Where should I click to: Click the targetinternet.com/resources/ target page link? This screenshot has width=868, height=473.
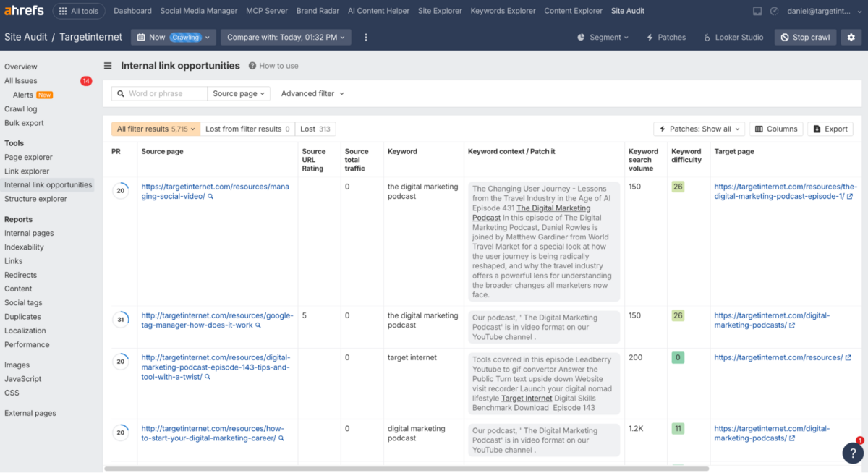coord(778,358)
